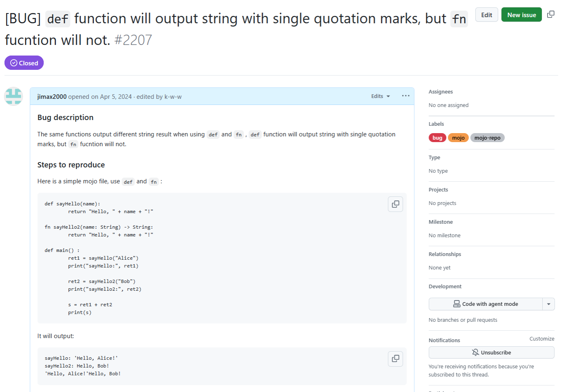568x392 pixels.
Task: Open the three-dot comment options menu
Action: coord(405,96)
